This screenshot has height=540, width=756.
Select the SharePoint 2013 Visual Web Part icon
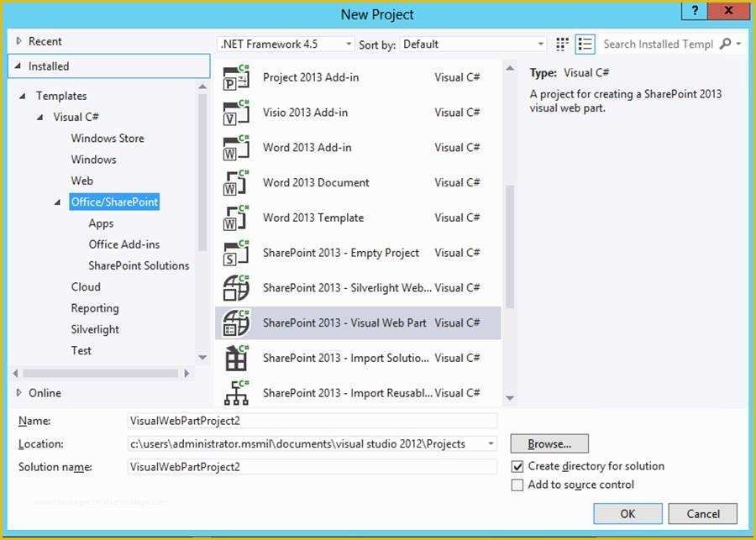click(236, 323)
